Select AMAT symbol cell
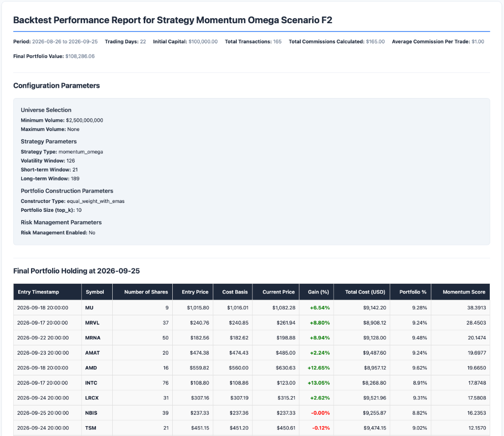The image size is (504, 436). pos(97,353)
